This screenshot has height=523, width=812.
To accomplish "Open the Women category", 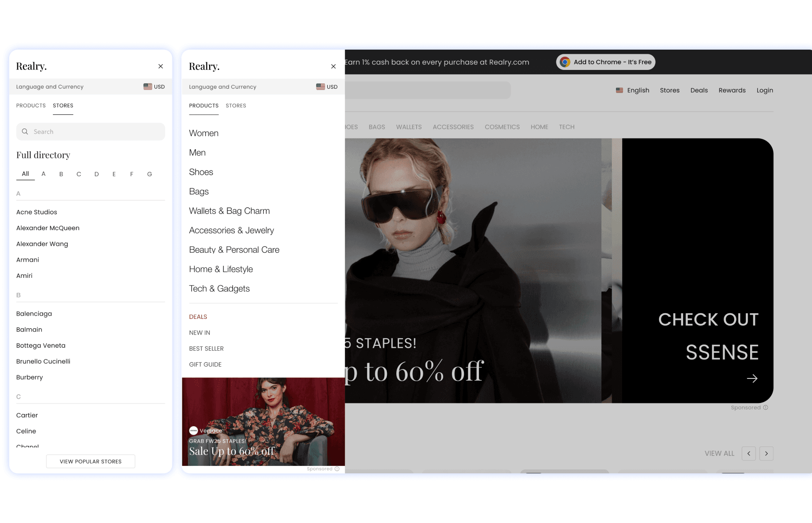I will click(x=204, y=134).
